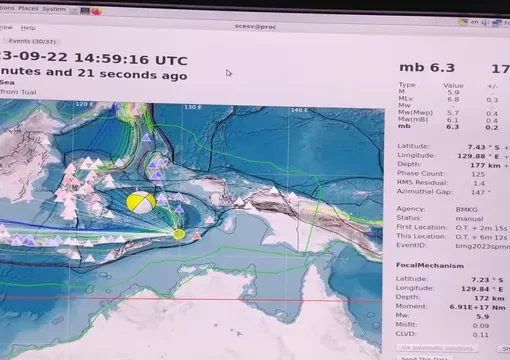This screenshot has height=360, width=510.
Task: Click the network connection tray icon
Action: point(497,23)
